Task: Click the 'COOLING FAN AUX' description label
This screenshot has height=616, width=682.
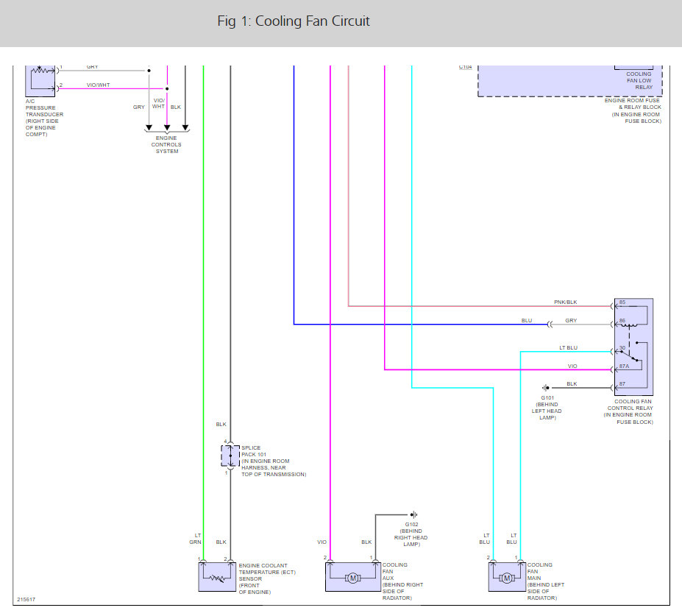Action: click(402, 581)
